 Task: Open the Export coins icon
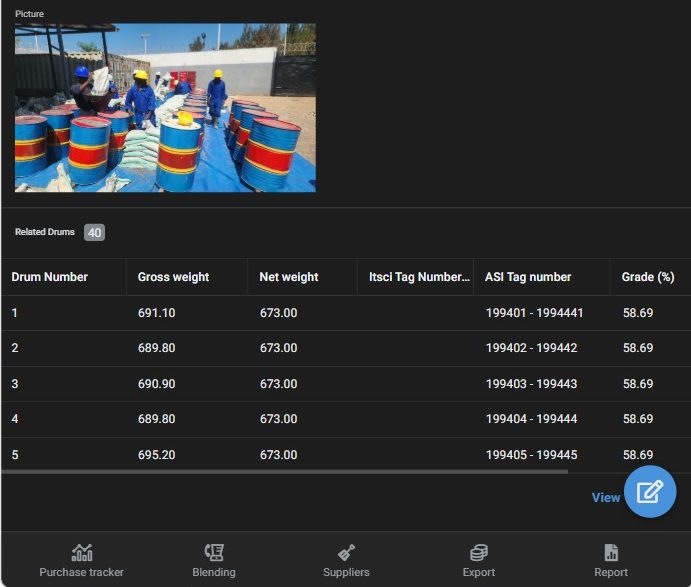(x=479, y=553)
